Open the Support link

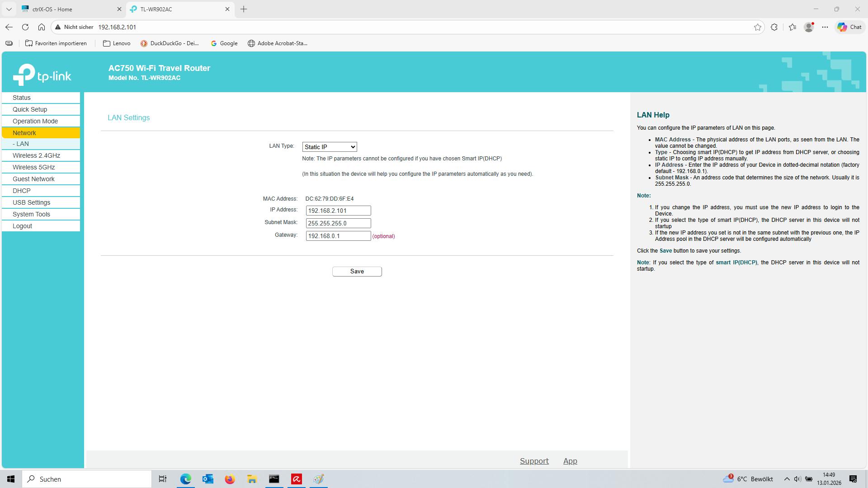pos(534,461)
